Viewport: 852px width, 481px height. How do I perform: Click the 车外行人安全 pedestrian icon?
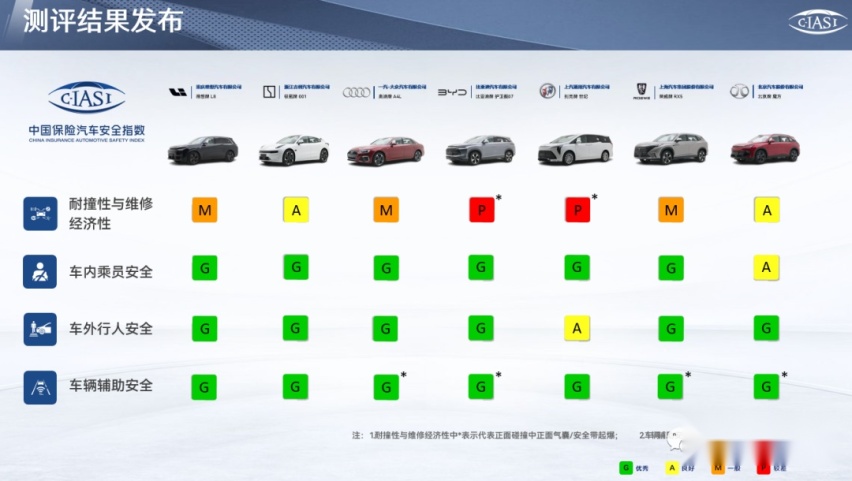tap(40, 329)
